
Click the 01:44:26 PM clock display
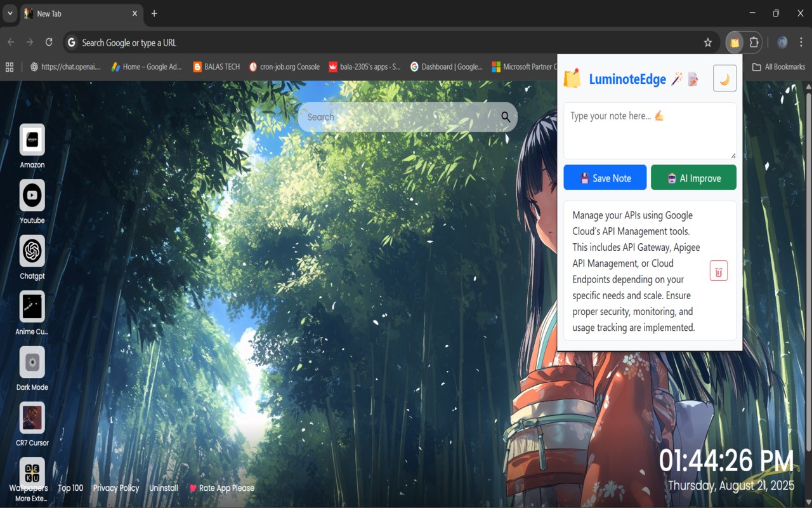coord(726,461)
